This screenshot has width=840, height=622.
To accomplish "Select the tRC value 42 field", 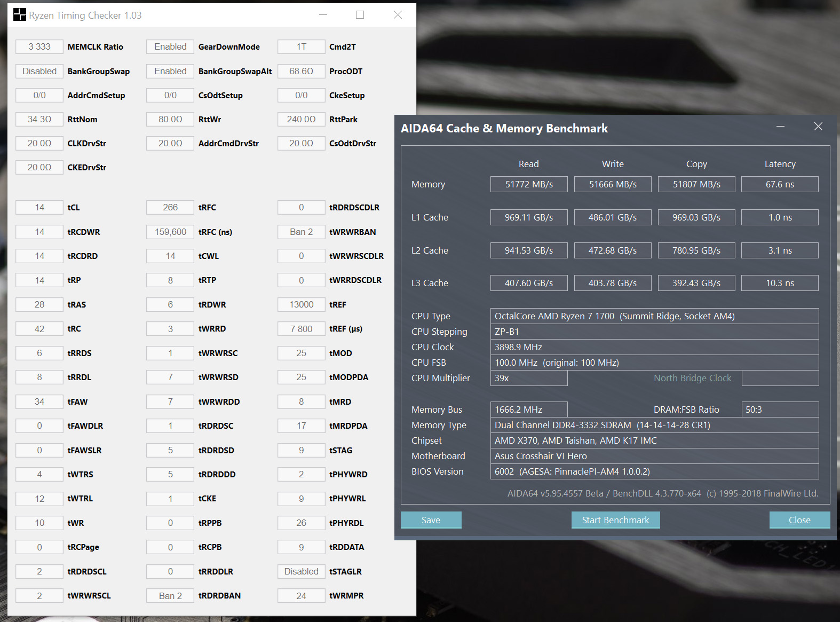I will (39, 329).
